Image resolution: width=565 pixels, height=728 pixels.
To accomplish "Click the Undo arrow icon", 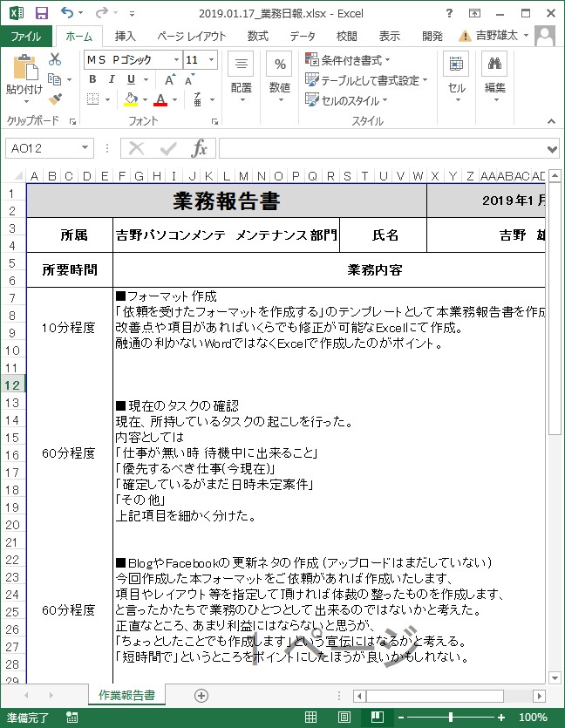I will 67,12.
